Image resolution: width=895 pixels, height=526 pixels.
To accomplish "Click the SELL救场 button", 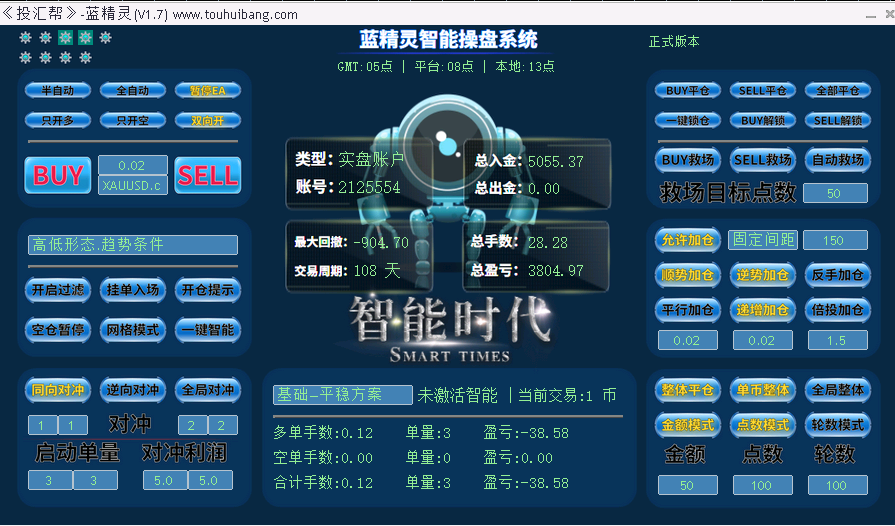I will click(763, 160).
